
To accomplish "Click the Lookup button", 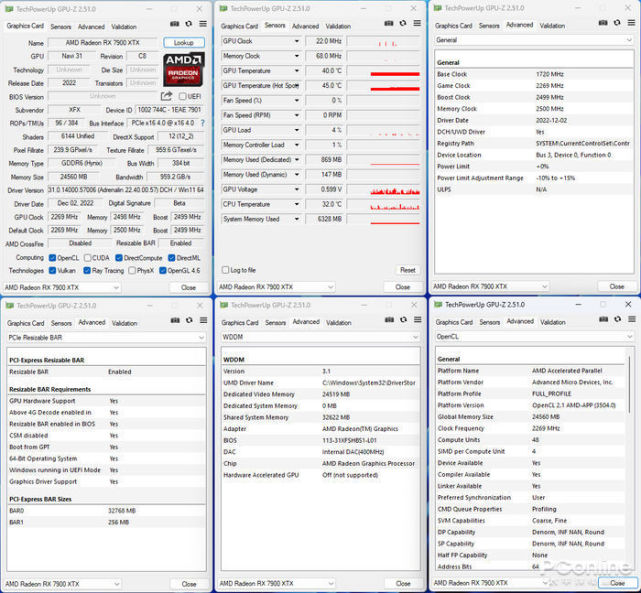I will [183, 43].
